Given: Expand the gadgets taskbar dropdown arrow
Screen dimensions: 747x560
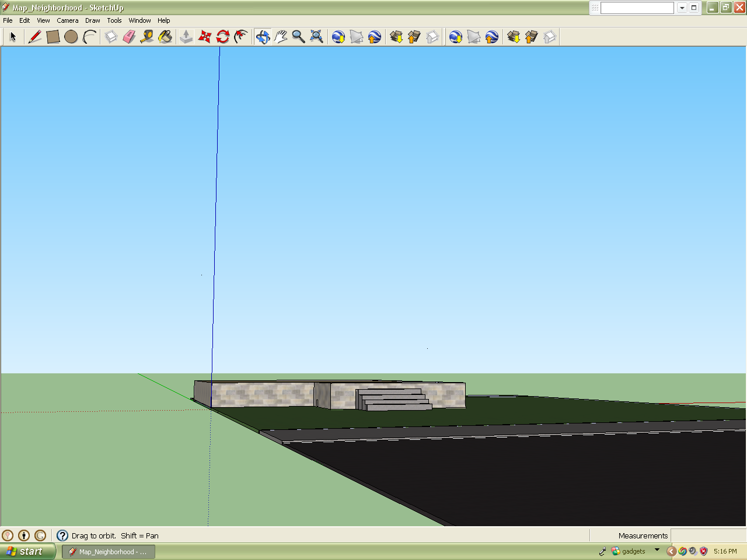Looking at the screenshot, I should coord(657,550).
